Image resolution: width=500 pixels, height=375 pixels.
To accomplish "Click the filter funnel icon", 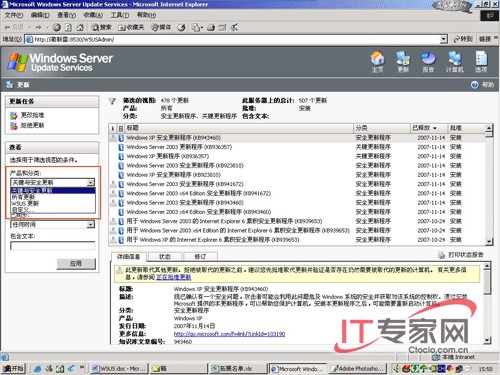I will coord(112,101).
